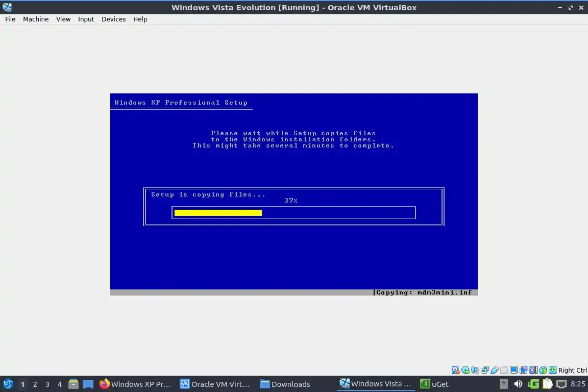
Task: Click the shared folders status icon
Action: (504, 370)
